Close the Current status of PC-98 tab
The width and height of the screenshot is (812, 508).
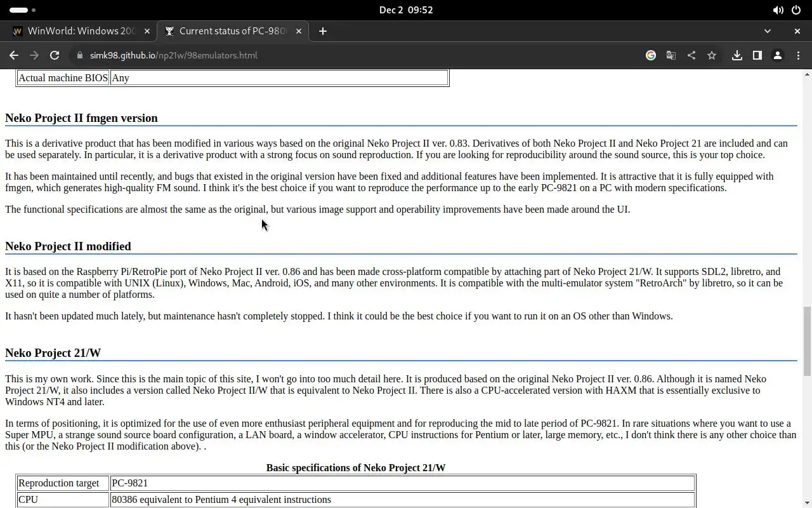click(x=299, y=30)
